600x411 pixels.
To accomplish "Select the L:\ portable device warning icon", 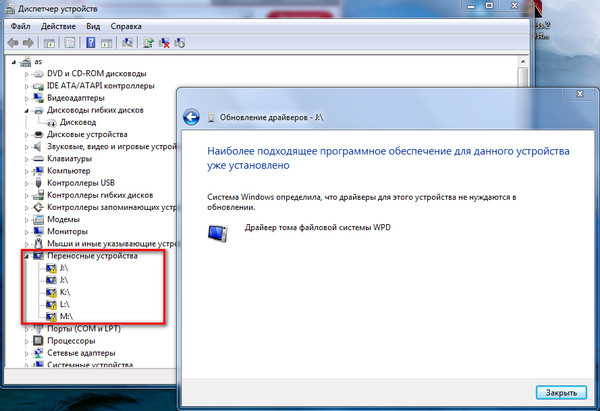I will click(51, 305).
